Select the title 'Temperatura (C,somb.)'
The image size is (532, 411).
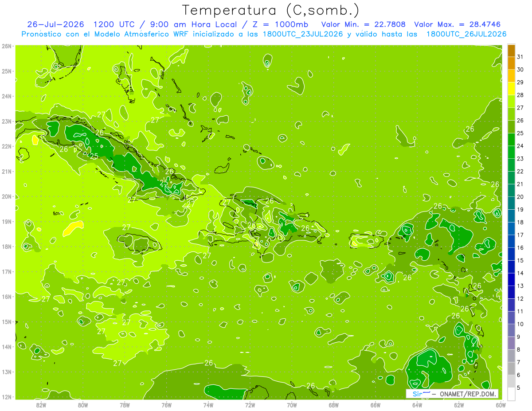click(271, 10)
